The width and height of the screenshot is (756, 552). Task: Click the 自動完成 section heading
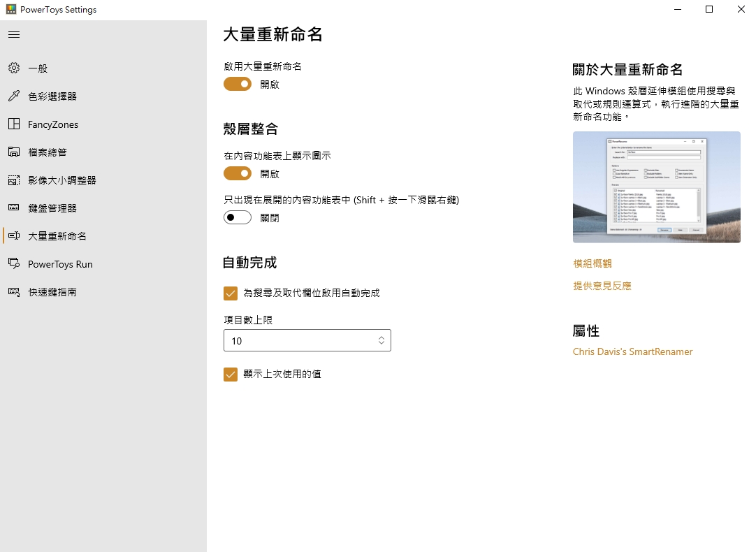pos(249,262)
